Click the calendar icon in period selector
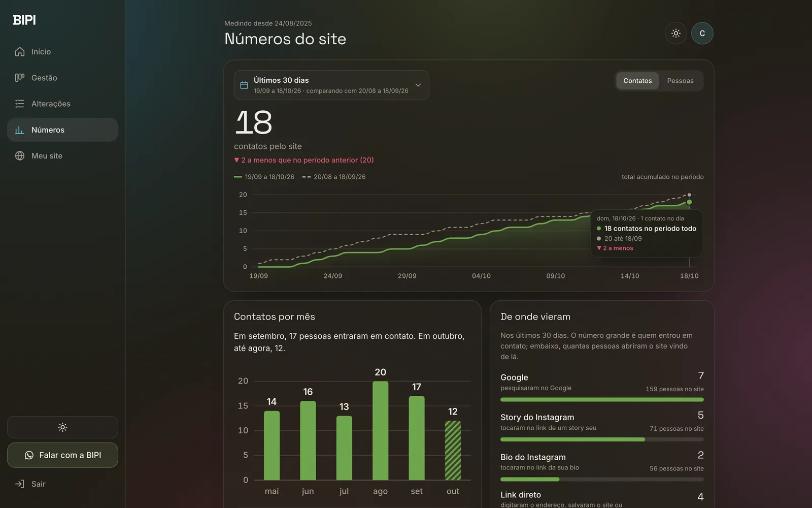 (x=244, y=85)
